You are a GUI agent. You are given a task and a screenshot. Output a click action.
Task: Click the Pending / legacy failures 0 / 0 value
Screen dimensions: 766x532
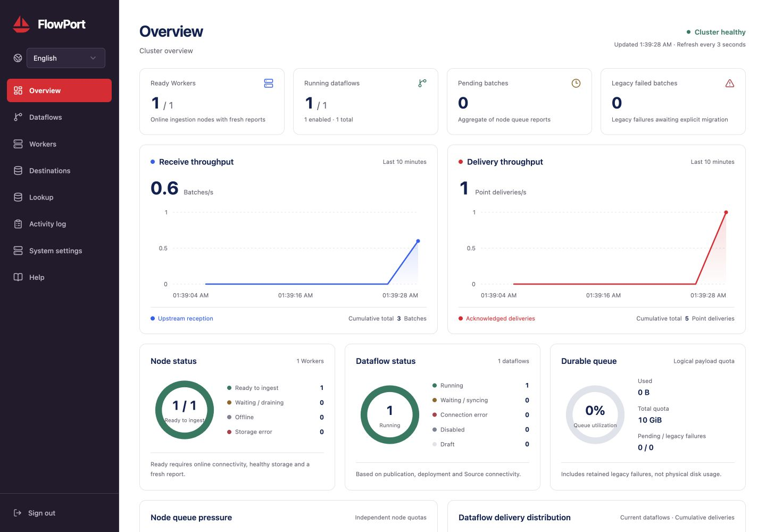click(x=646, y=447)
